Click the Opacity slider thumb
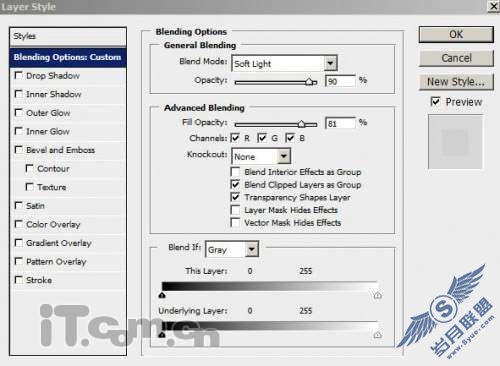 click(x=310, y=82)
